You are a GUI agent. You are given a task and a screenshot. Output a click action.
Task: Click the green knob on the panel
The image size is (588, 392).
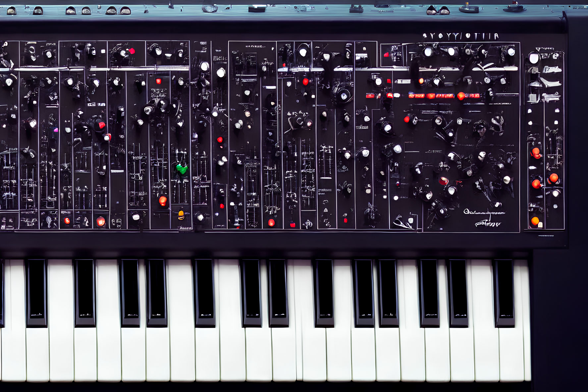click(x=182, y=169)
